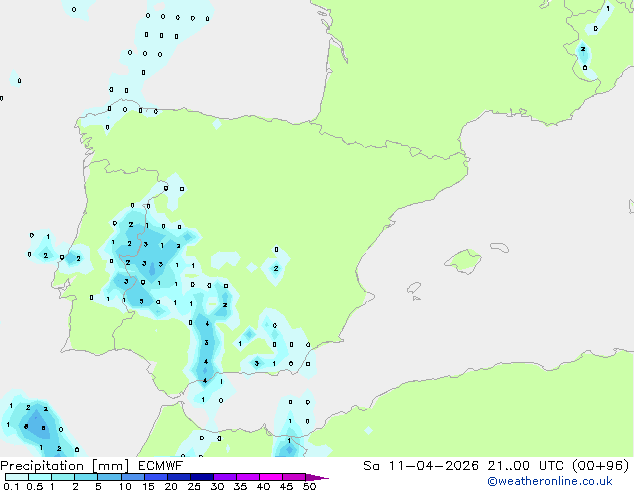Select the 'Precipitation [mm]' title text

tap(65, 466)
